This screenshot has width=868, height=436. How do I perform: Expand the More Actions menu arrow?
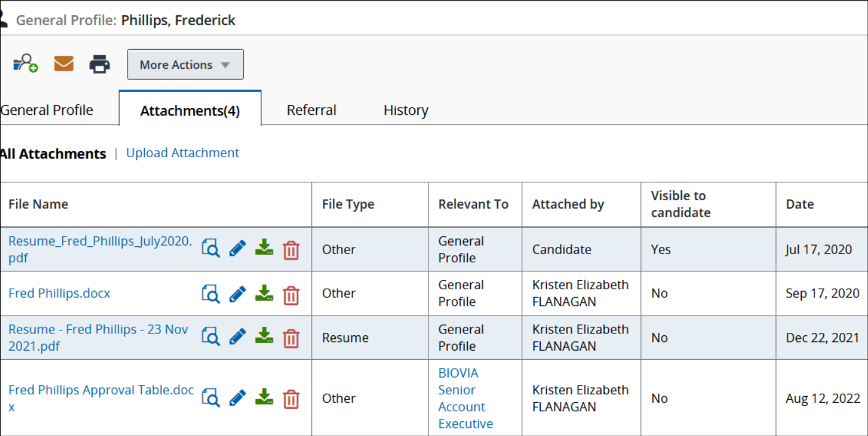(x=226, y=64)
